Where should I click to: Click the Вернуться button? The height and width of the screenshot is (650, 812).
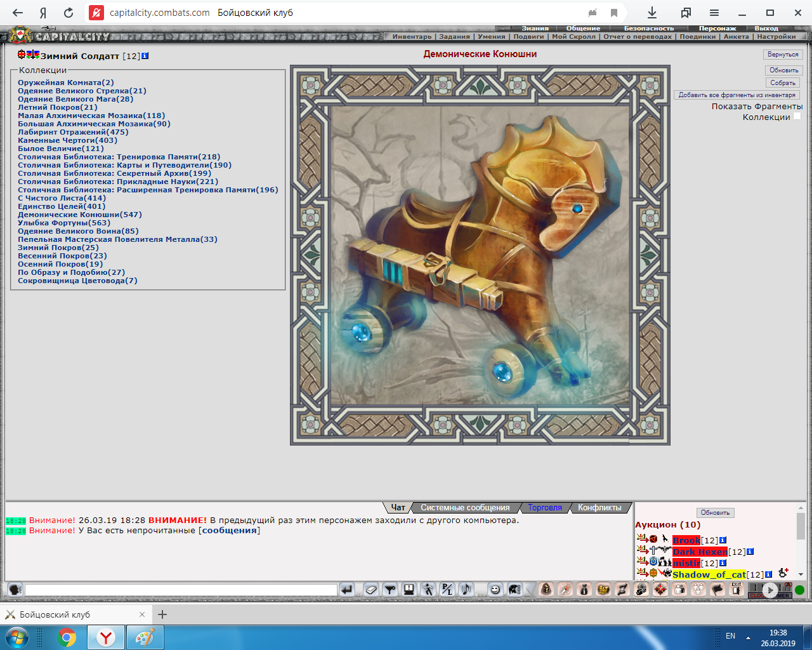pyautogui.click(x=783, y=55)
